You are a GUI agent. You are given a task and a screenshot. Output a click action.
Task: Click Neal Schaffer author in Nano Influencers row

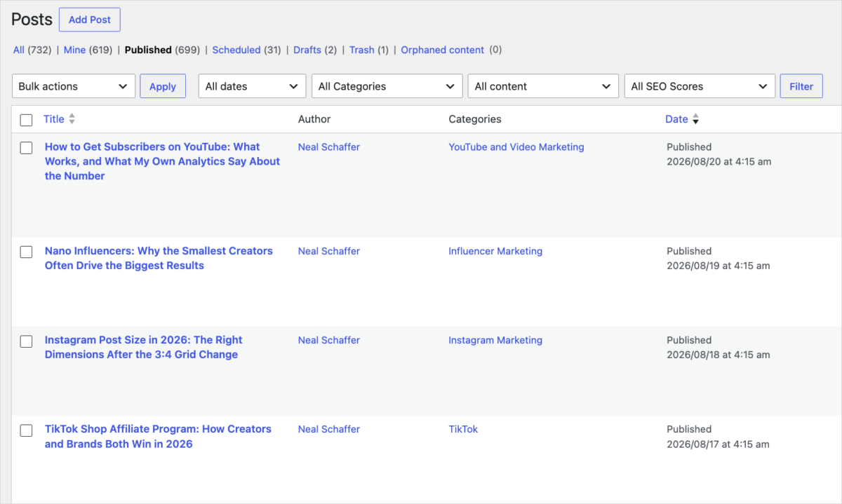329,251
